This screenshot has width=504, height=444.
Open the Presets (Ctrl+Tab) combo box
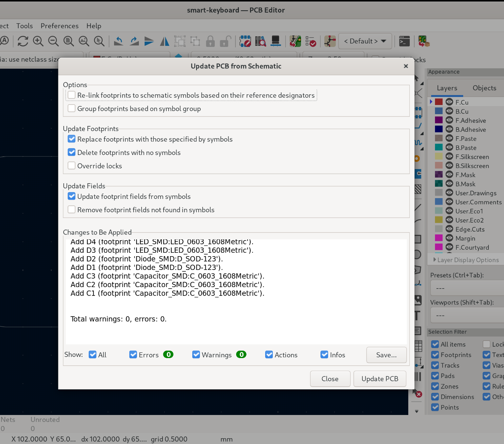[467, 288]
